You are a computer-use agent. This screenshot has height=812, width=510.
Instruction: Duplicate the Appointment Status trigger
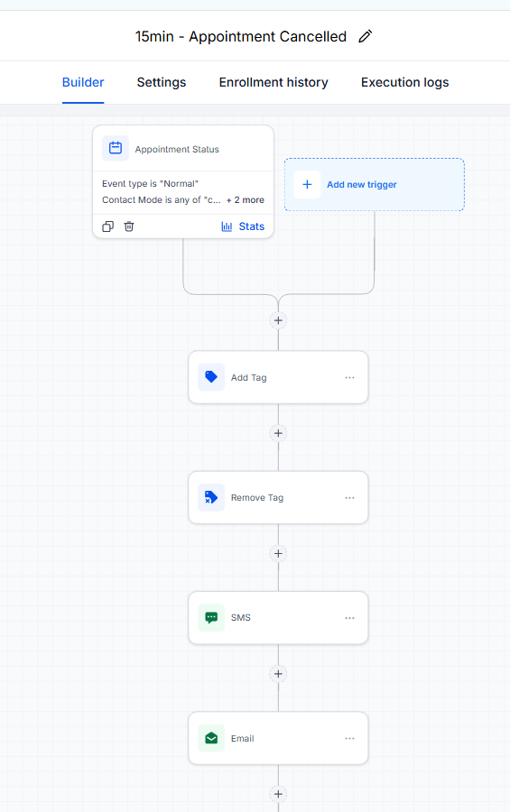pos(107,226)
